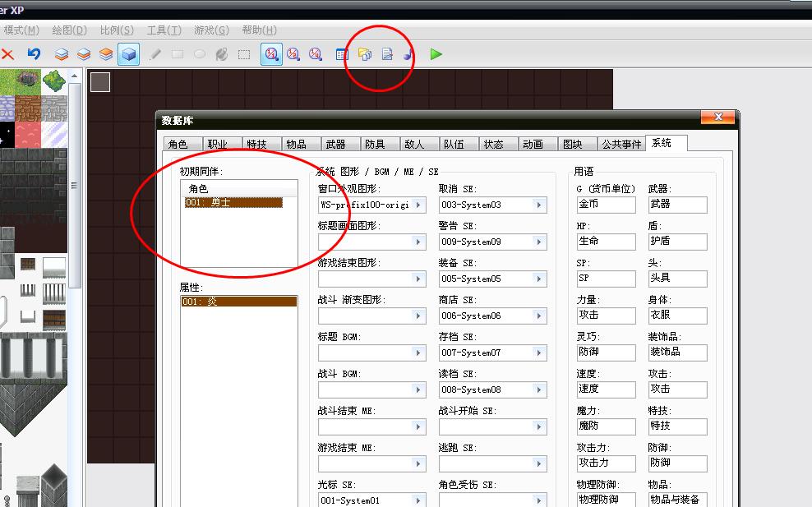Open the Material Manager folder icon
The width and height of the screenshot is (812, 507).
[365, 54]
